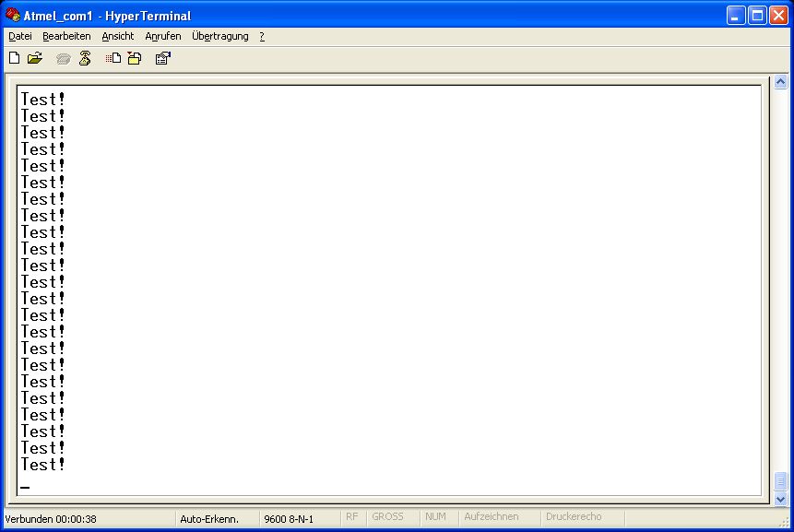The height and width of the screenshot is (532, 794).
Task: Close the HyperTerminal window
Action: click(779, 16)
